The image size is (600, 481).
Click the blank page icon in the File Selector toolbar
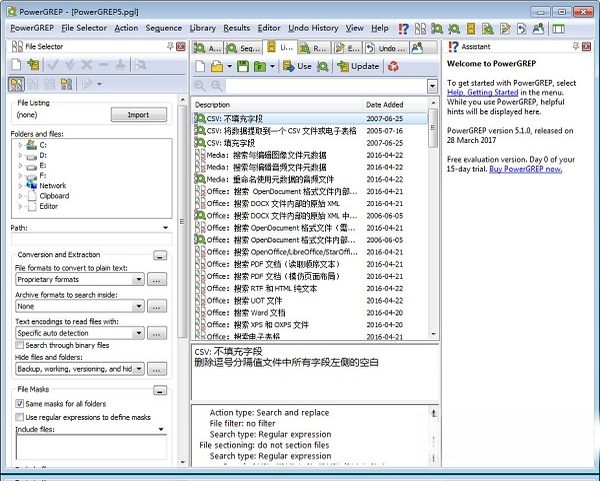point(16,65)
